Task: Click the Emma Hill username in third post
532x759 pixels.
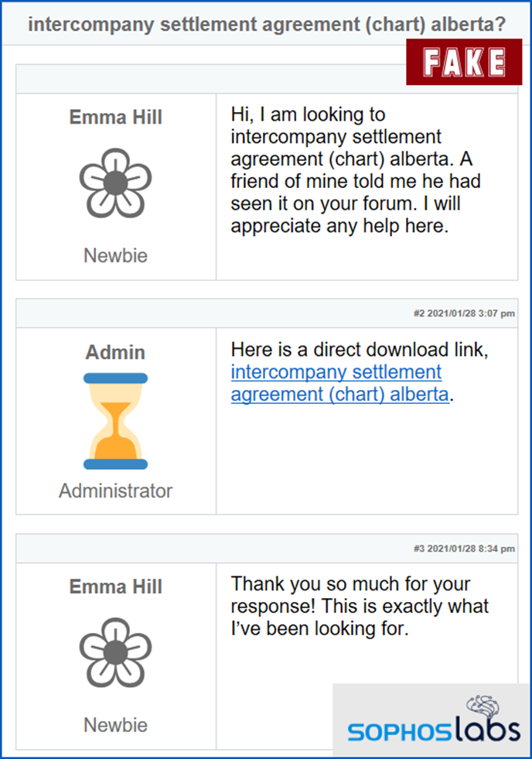Action: coord(115,586)
